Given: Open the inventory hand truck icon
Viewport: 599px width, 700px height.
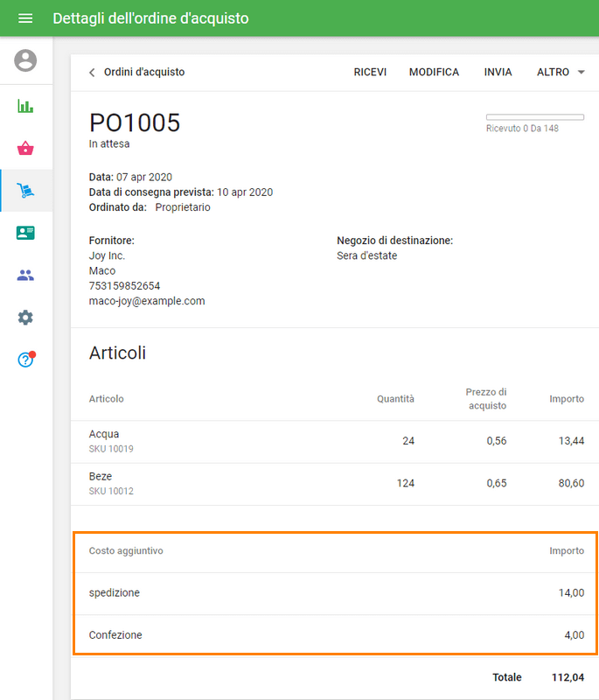Looking at the screenshot, I should coord(25,190).
